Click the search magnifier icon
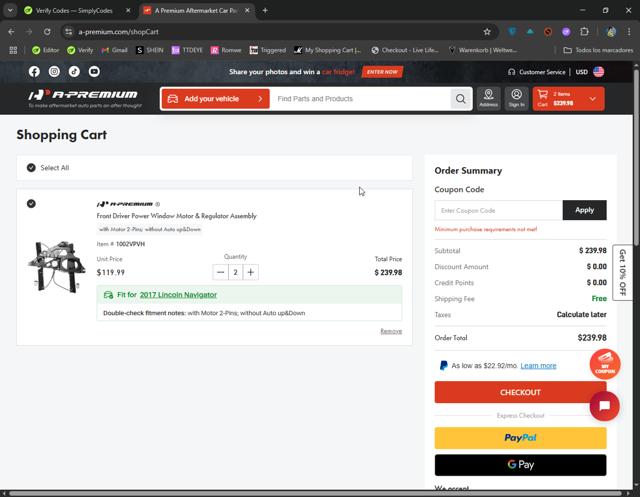 coord(461,99)
